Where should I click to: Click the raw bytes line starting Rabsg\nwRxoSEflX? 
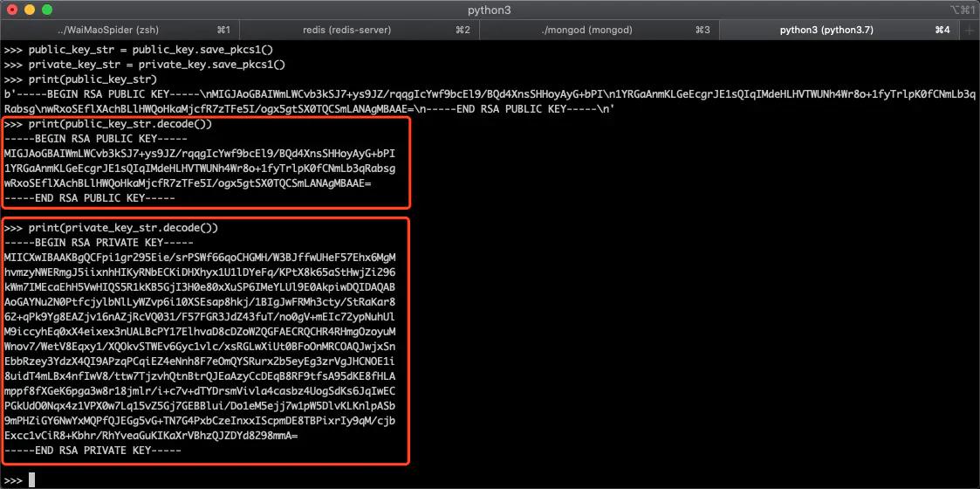(x=309, y=109)
